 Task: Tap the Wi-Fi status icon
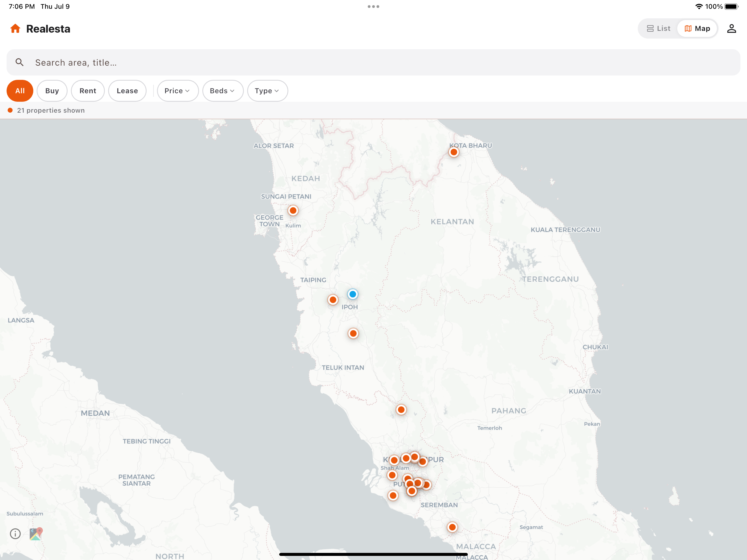[x=699, y=6]
